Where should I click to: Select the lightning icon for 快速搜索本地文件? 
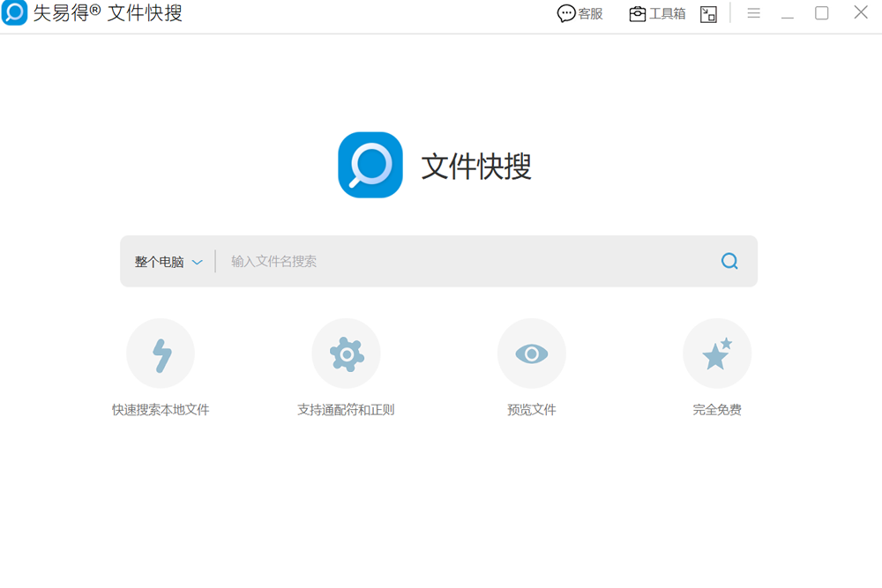(x=161, y=353)
